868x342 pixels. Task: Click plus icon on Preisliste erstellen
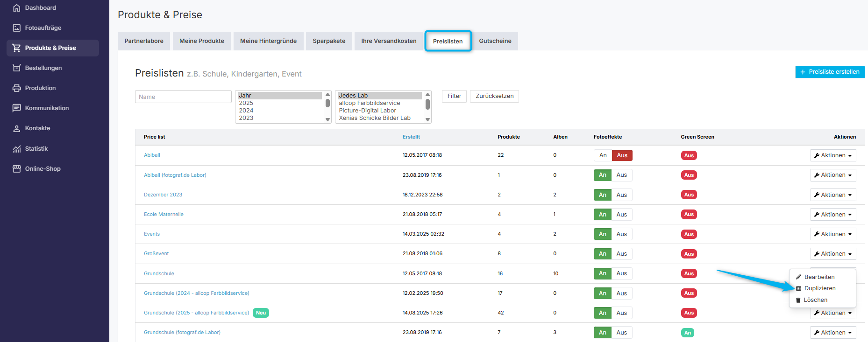pyautogui.click(x=803, y=72)
